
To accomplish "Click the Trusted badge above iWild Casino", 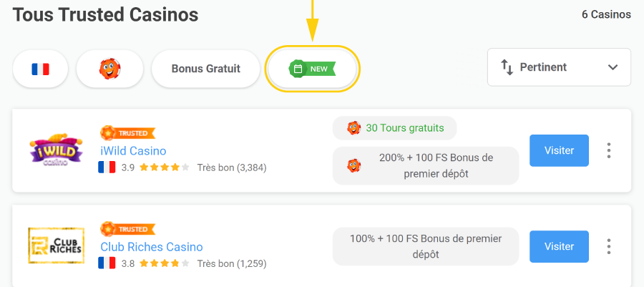I will (127, 133).
